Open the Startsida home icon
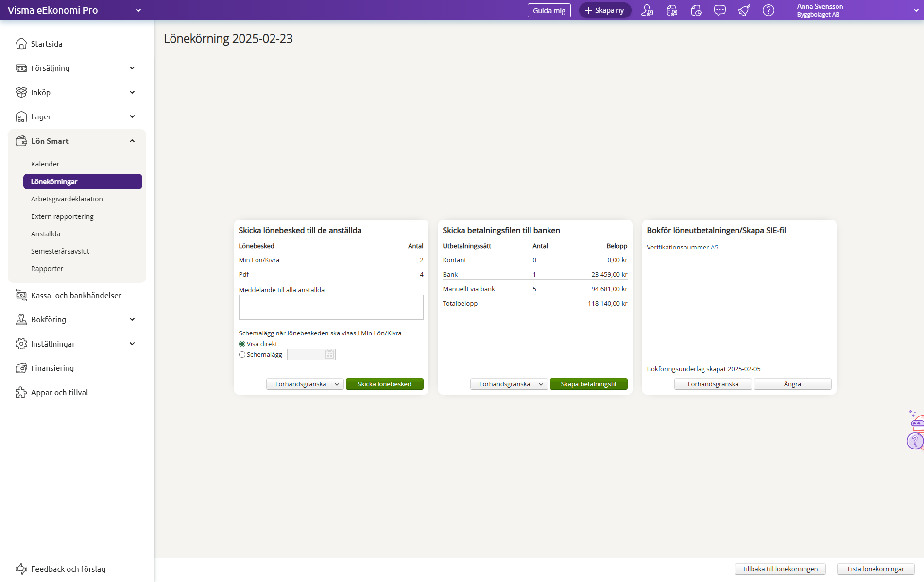Image resolution: width=924 pixels, height=582 pixels. point(21,44)
